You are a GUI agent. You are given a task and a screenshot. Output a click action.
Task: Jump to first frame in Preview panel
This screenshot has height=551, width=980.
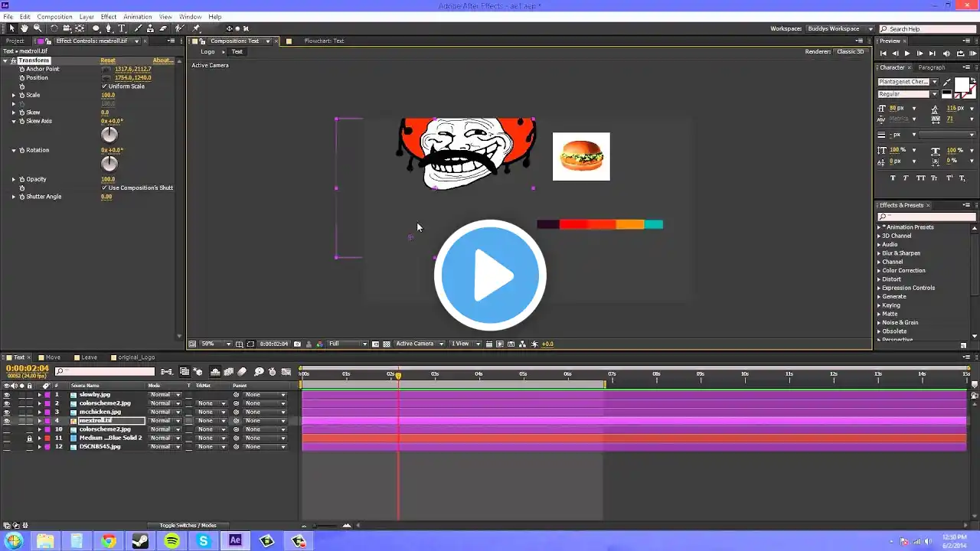[884, 54]
